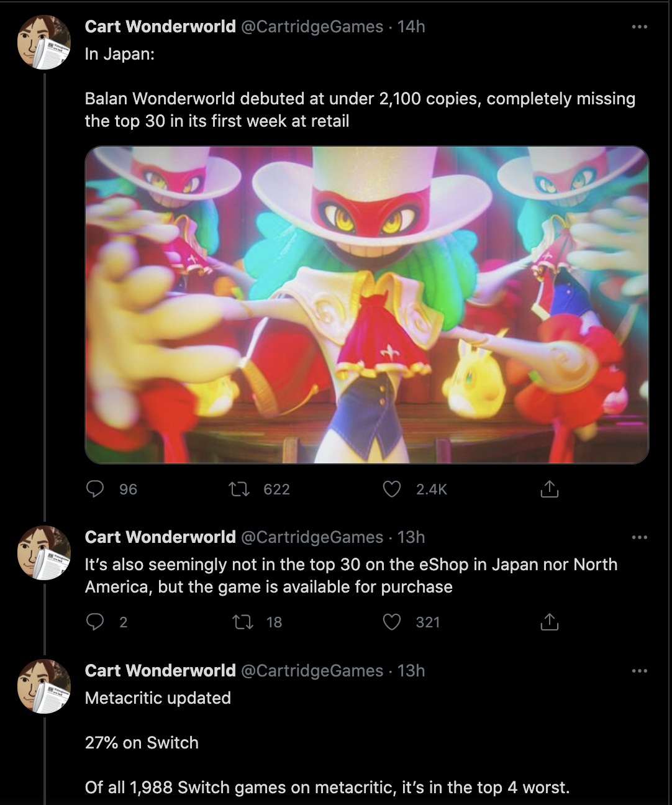Click the first tweet's profile avatar

[44, 42]
